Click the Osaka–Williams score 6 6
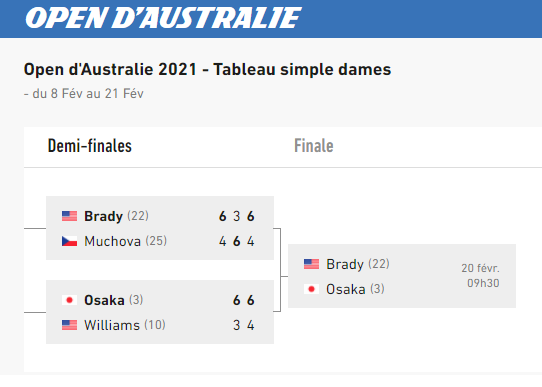 (244, 300)
